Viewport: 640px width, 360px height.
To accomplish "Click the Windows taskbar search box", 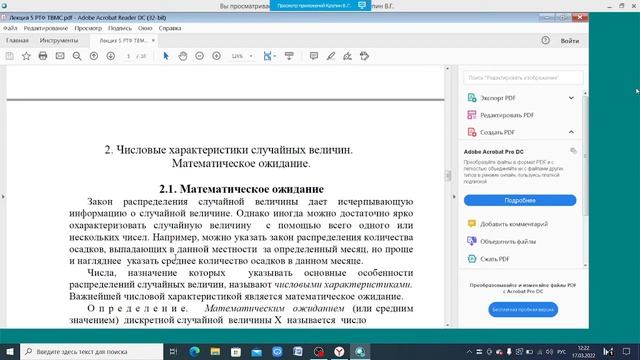I will tap(91, 351).
